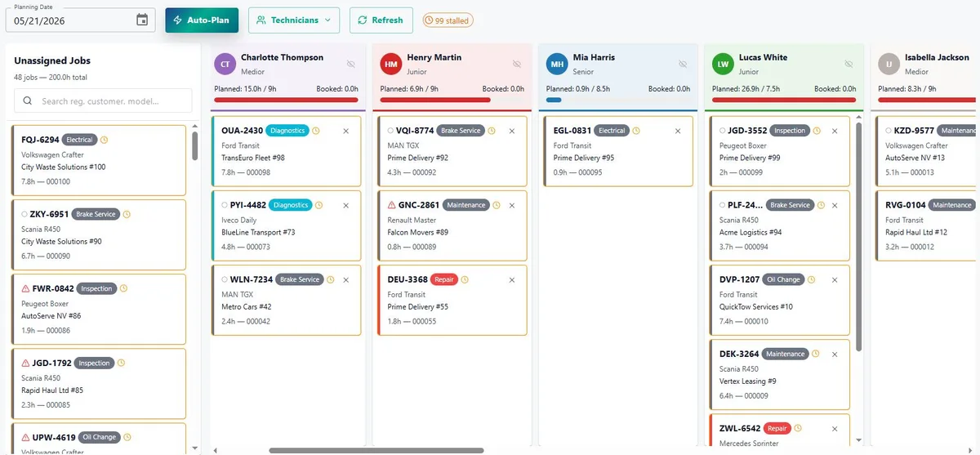Click the 99 stalled badge

tap(448, 20)
